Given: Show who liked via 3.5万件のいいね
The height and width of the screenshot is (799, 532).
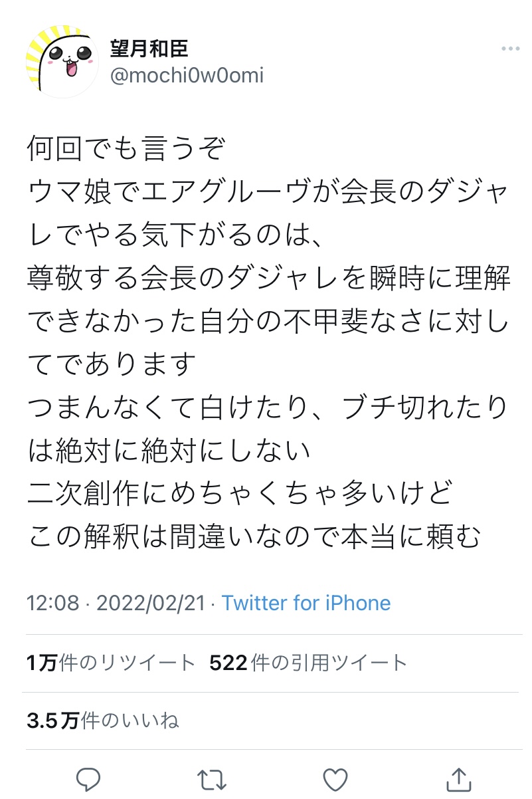Looking at the screenshot, I should (103, 721).
